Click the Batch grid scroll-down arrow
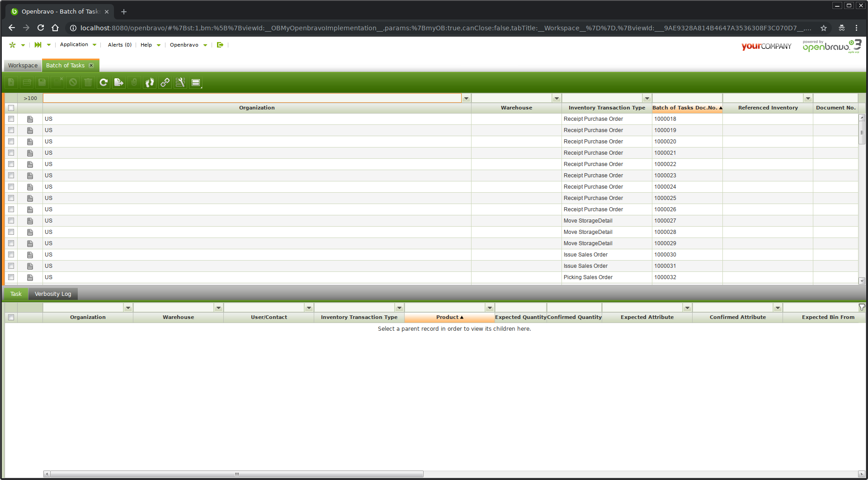This screenshot has height=480, width=868. click(862, 281)
